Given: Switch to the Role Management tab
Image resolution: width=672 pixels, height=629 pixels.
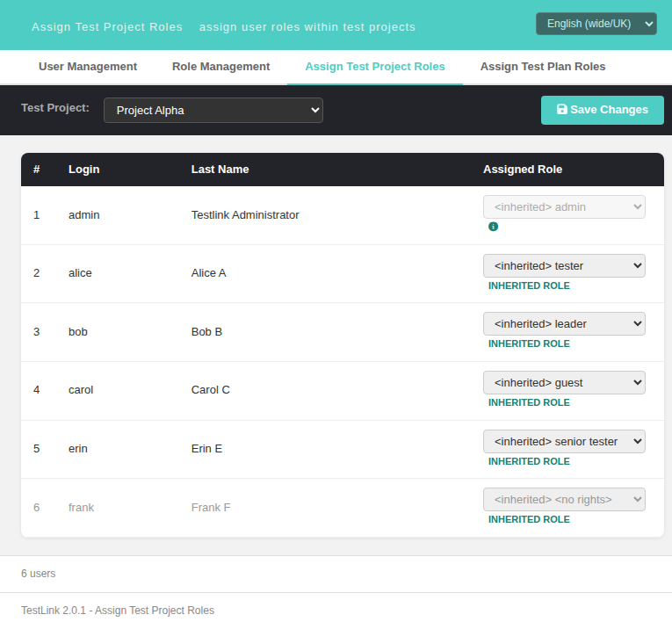Looking at the screenshot, I should 220,67.
